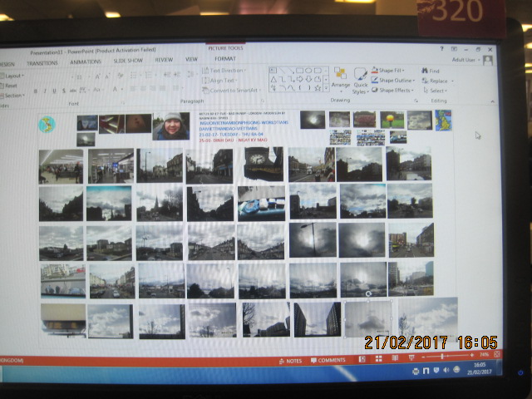Select the smiling woman portrait picture

point(171,126)
